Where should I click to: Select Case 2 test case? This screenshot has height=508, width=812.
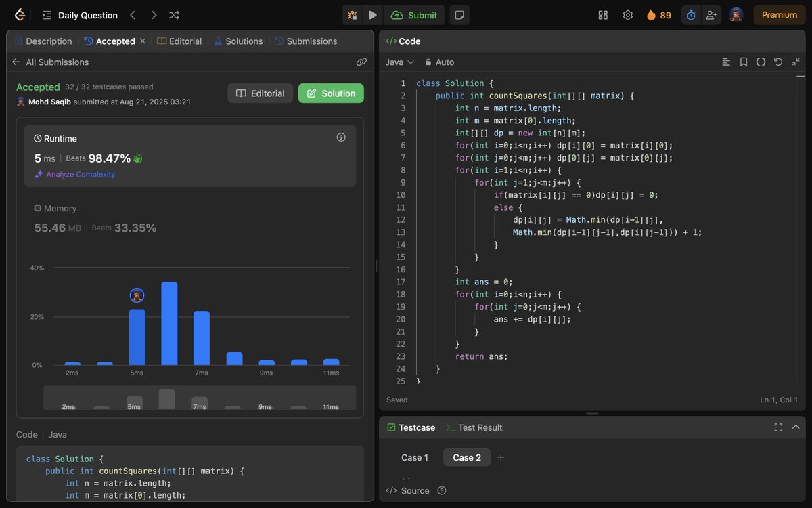coord(467,457)
